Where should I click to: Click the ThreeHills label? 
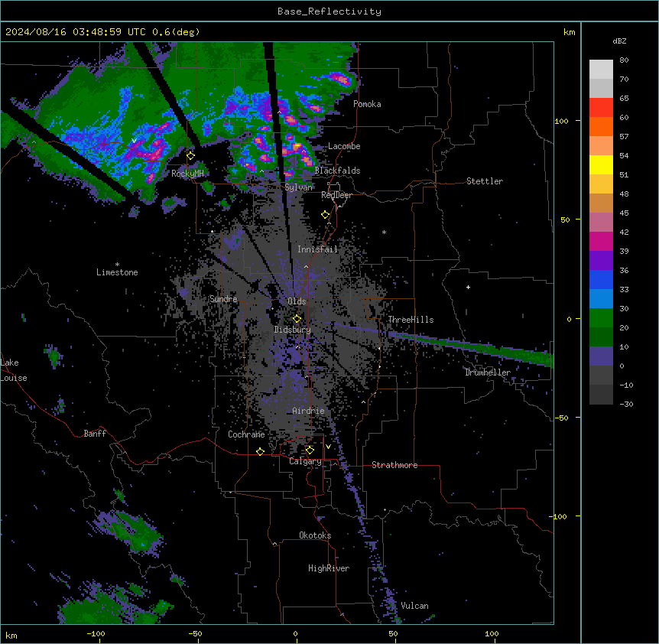point(411,320)
